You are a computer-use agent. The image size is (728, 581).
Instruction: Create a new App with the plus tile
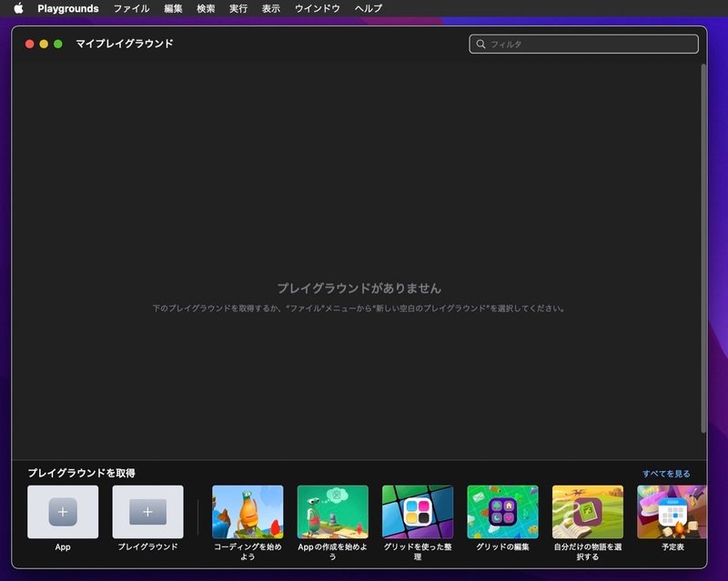pyautogui.click(x=63, y=512)
